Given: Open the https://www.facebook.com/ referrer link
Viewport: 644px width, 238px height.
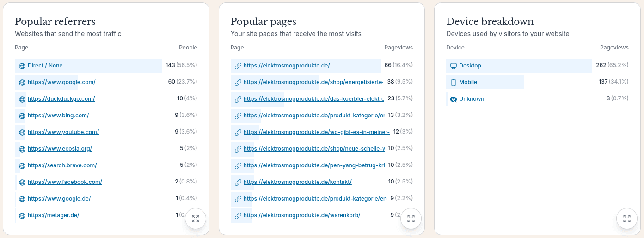Looking at the screenshot, I should point(65,182).
